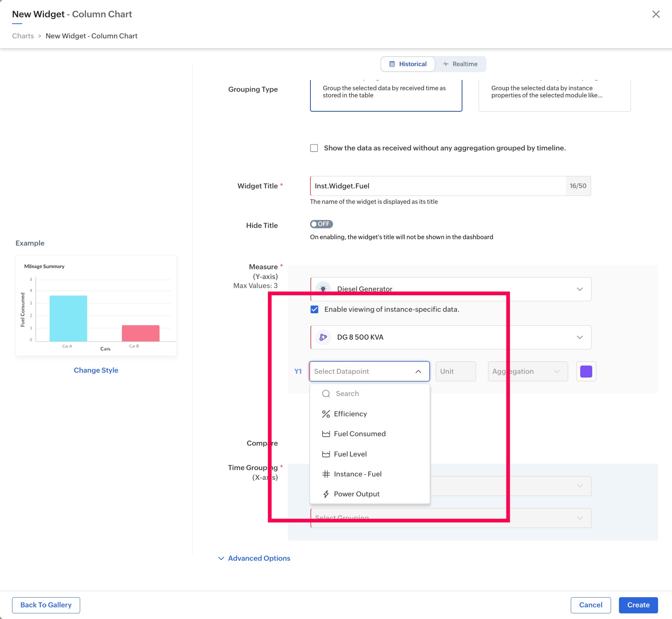Open the DG 8 500 KVA instance dropdown
This screenshot has height=619, width=672.
(x=579, y=337)
